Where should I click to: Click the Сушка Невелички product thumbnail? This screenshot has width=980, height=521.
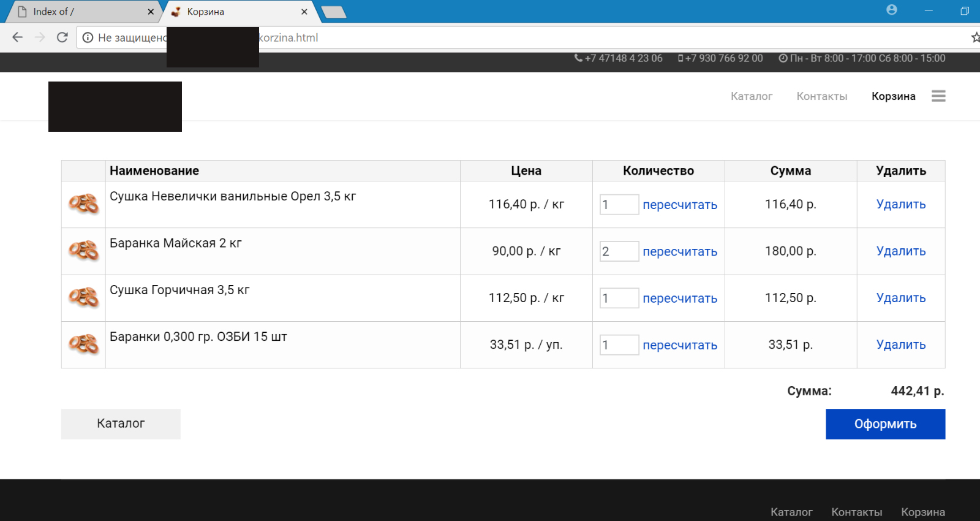pyautogui.click(x=83, y=204)
